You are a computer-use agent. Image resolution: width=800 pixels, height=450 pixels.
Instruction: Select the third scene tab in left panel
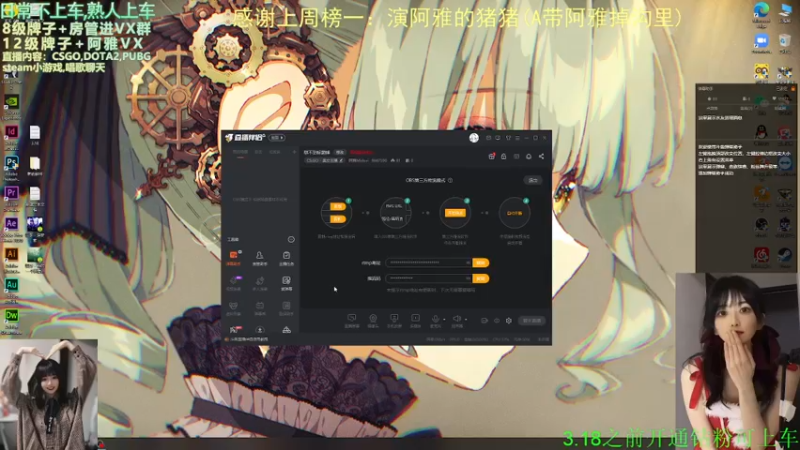275,152
